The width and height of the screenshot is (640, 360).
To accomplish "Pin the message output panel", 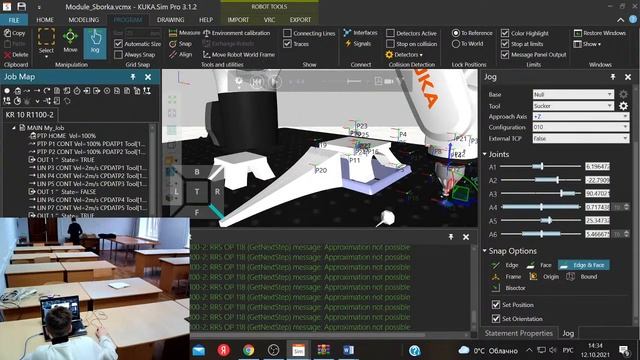I will coord(451,237).
